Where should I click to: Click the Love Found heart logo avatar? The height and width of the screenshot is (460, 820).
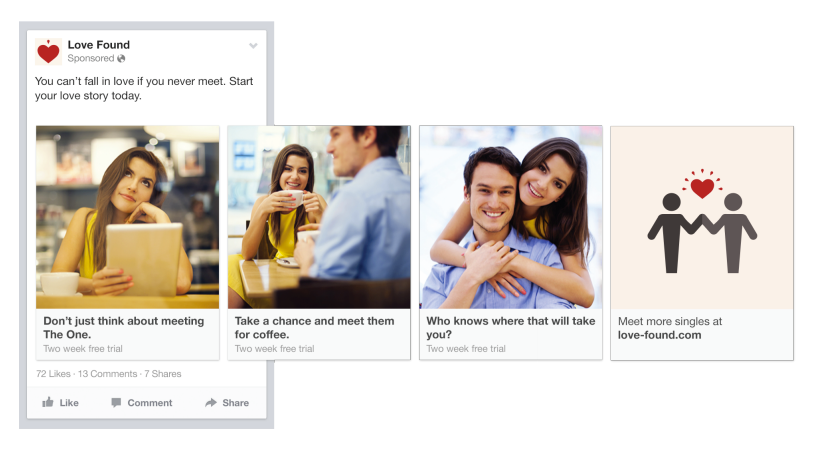click(x=48, y=52)
